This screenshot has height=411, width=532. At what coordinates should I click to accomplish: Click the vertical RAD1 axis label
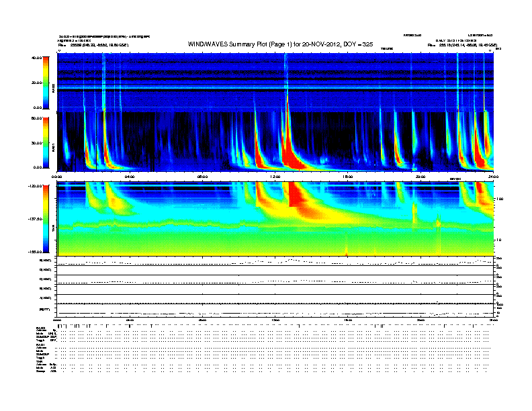click(53, 147)
